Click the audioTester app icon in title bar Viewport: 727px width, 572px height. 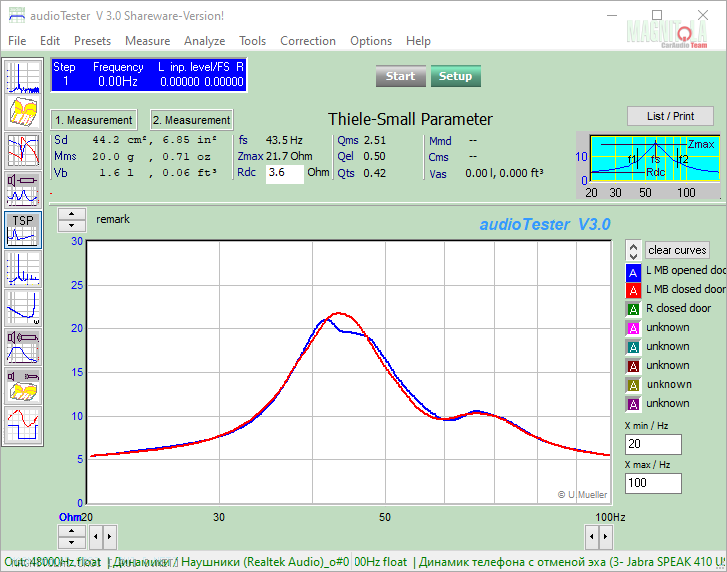click(x=17, y=15)
